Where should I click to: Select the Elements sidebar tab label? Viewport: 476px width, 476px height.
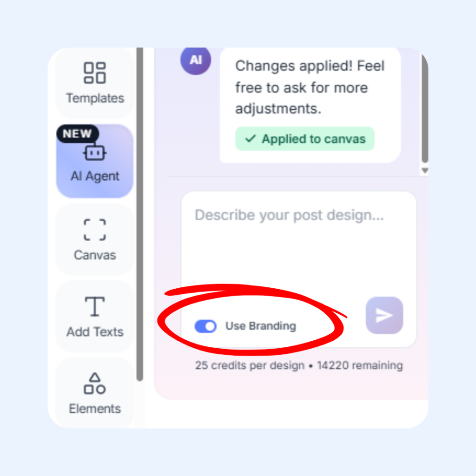(95, 409)
